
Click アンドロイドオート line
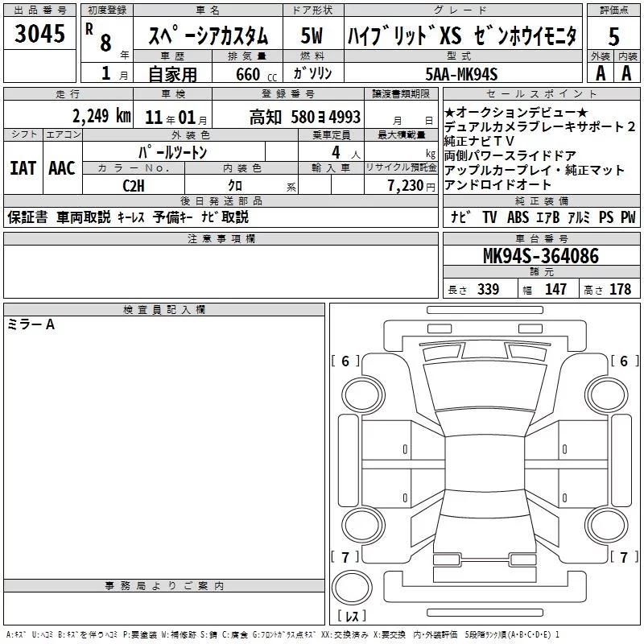[497, 185]
